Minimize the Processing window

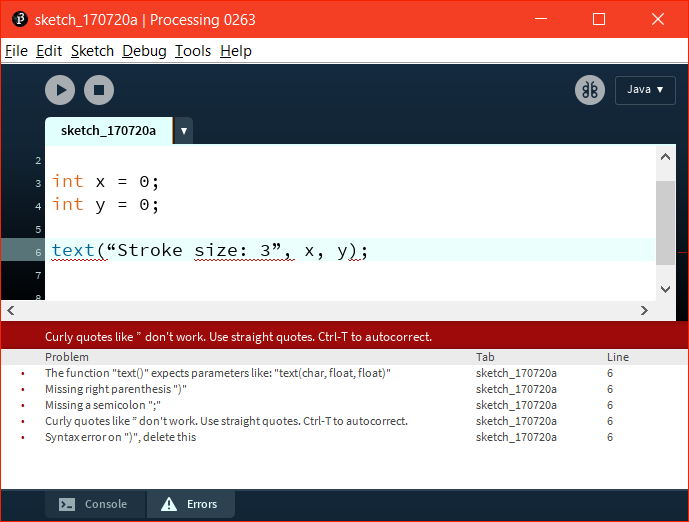(x=541, y=19)
